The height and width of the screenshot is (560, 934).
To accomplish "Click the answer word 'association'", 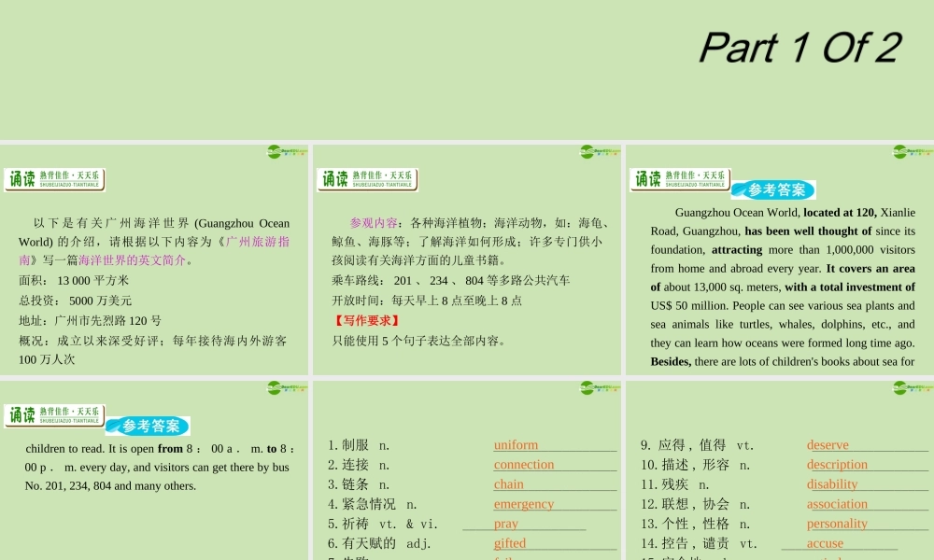I will tap(837, 504).
